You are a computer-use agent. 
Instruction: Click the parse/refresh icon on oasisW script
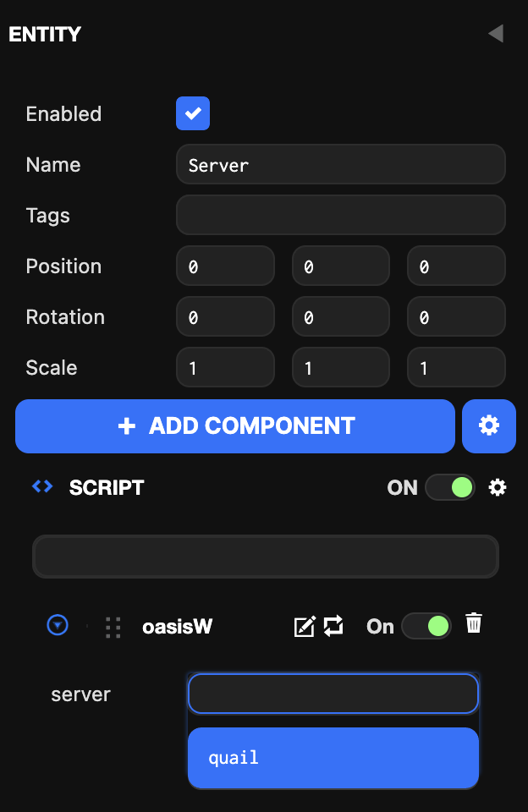pyautogui.click(x=333, y=626)
